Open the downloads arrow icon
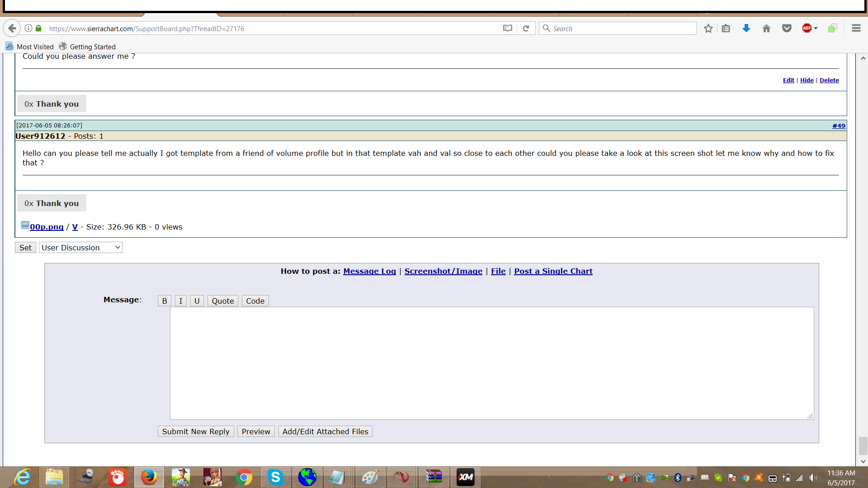868x488 pixels. [x=746, y=28]
